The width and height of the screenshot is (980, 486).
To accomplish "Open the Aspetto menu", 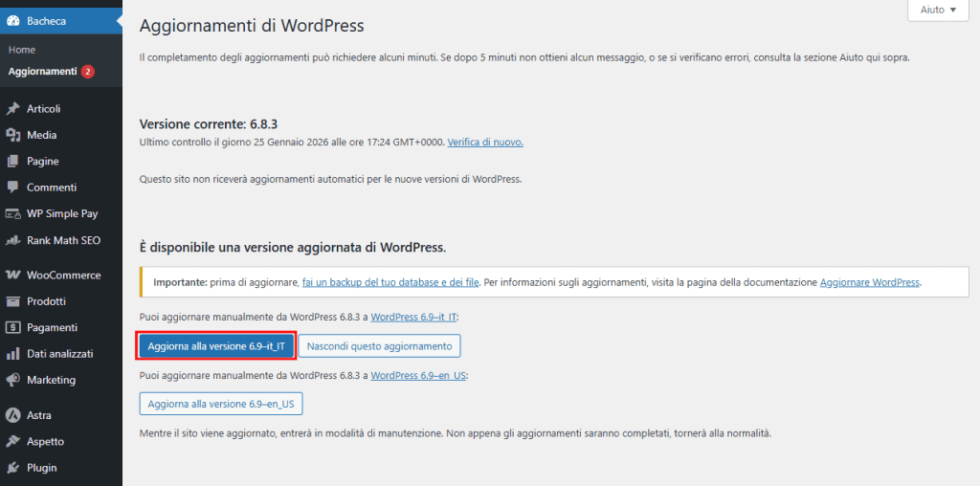I will point(61,441).
